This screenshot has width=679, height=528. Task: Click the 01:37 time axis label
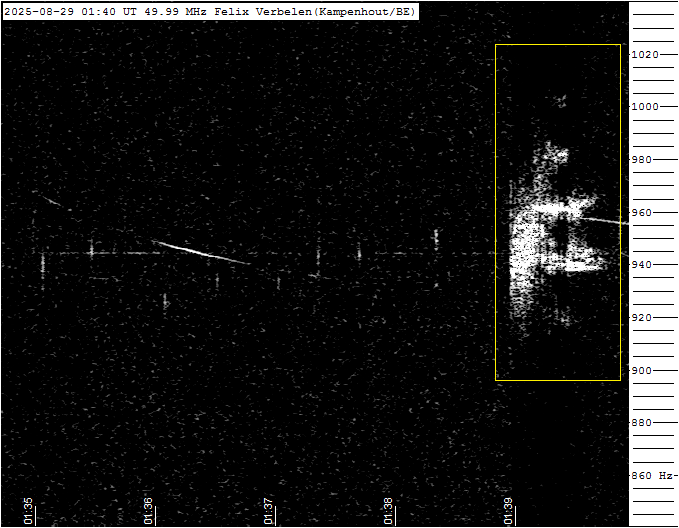pyautogui.click(x=268, y=511)
